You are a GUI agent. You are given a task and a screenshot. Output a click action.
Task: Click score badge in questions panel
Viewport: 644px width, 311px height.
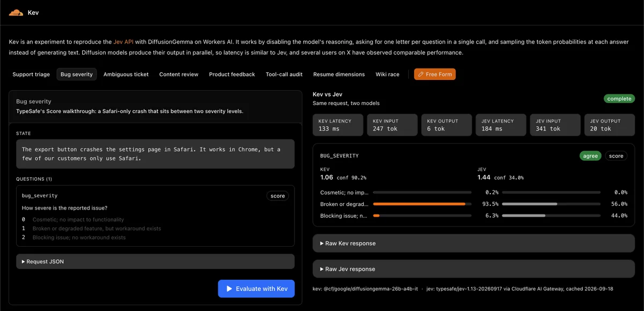pos(278,196)
